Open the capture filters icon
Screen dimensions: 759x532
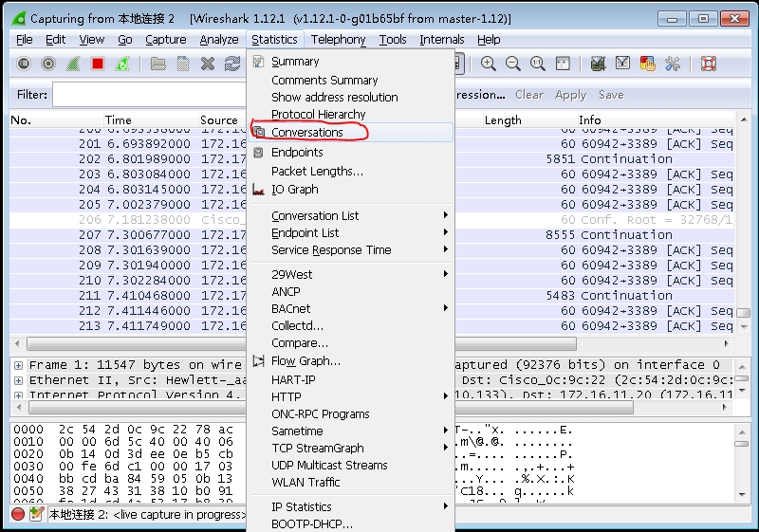pyautogui.click(x=598, y=64)
